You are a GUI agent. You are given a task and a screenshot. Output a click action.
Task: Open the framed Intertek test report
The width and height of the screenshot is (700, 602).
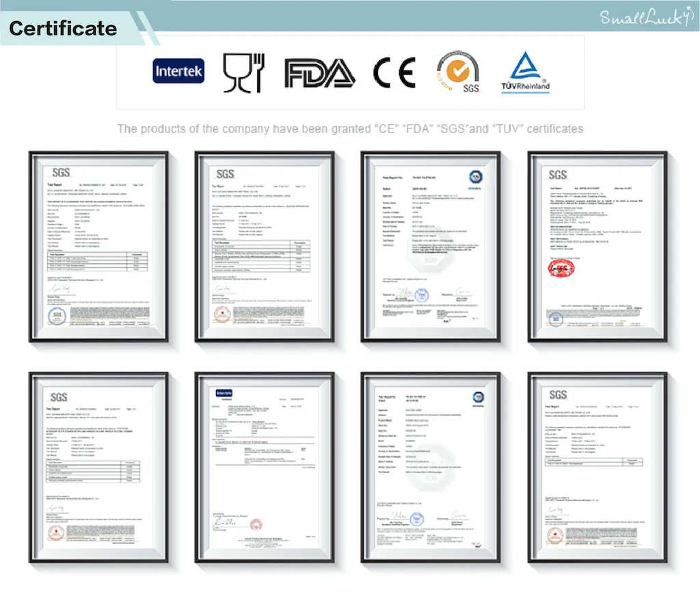pyautogui.click(x=265, y=467)
